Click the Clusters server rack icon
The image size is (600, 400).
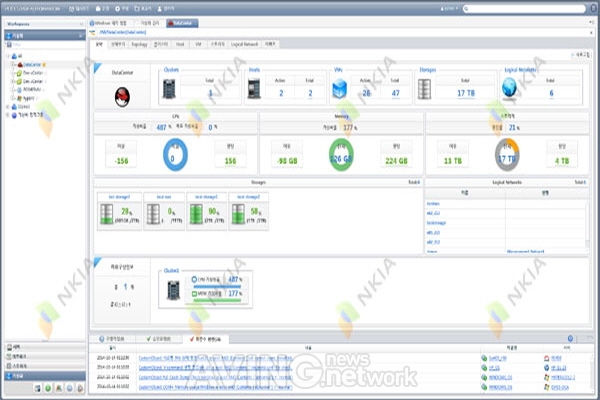[x=169, y=89]
